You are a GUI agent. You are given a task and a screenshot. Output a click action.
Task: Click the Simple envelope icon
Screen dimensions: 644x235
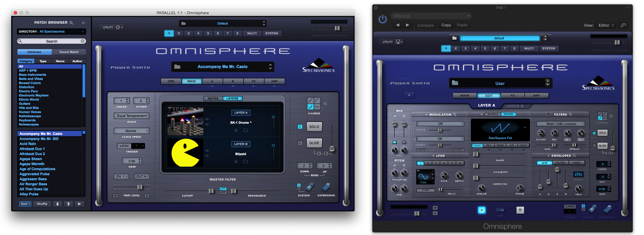(x=578, y=174)
